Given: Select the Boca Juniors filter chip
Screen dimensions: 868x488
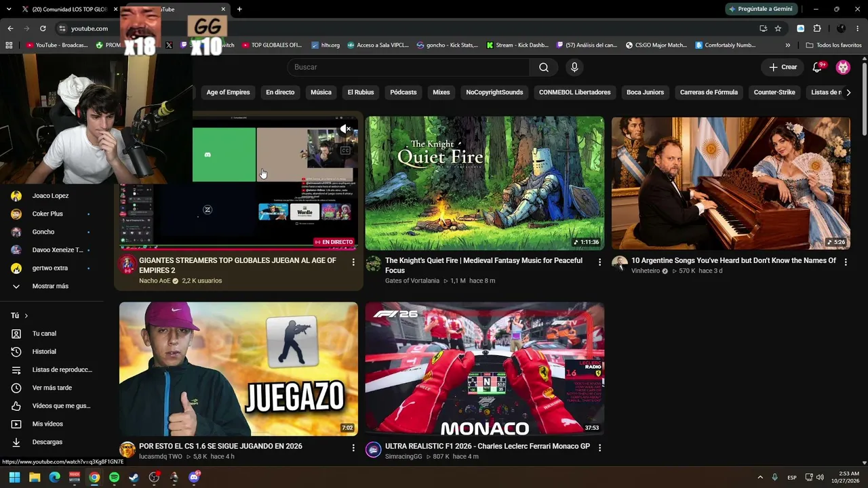Looking at the screenshot, I should pyautogui.click(x=645, y=92).
